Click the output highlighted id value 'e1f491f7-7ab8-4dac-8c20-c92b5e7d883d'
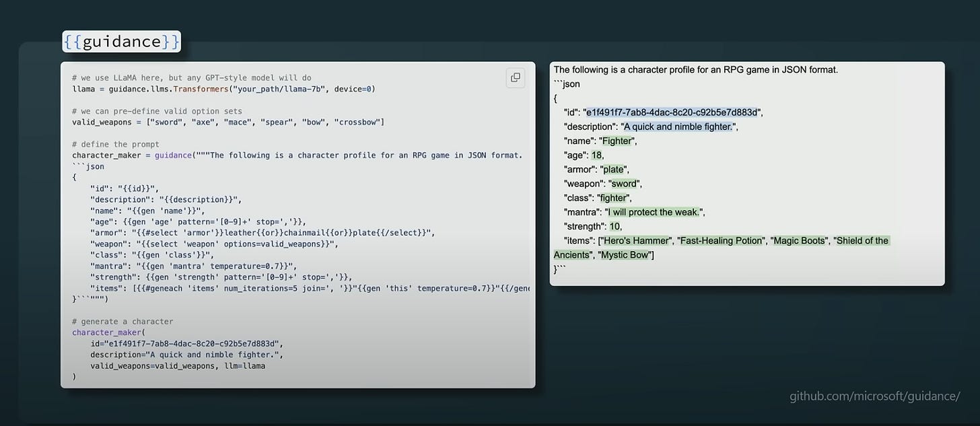The image size is (980, 426). pos(673,112)
